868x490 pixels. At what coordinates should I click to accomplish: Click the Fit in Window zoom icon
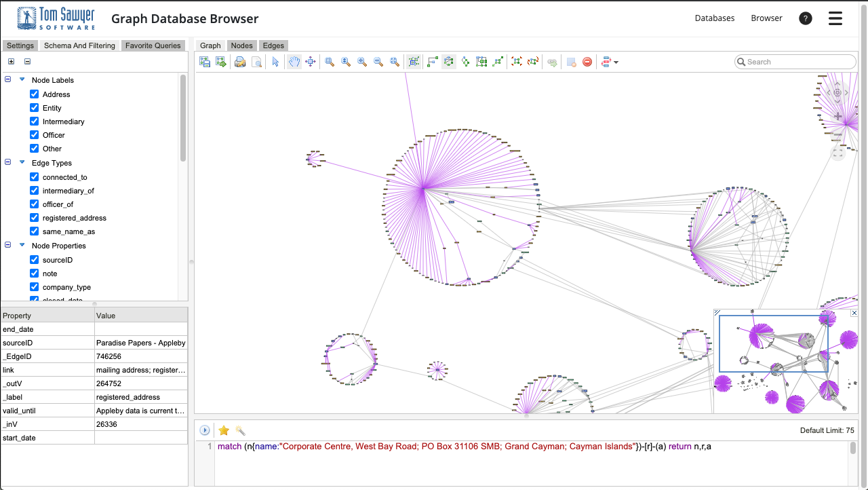[394, 62]
